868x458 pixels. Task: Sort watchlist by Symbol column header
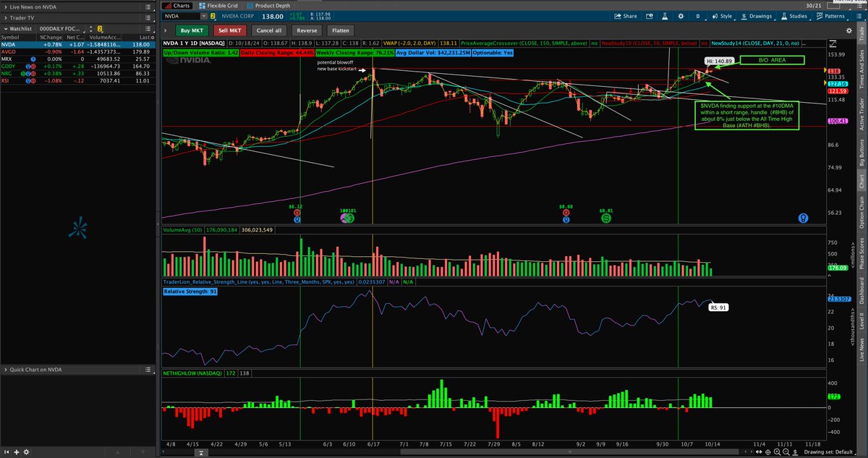(x=9, y=37)
